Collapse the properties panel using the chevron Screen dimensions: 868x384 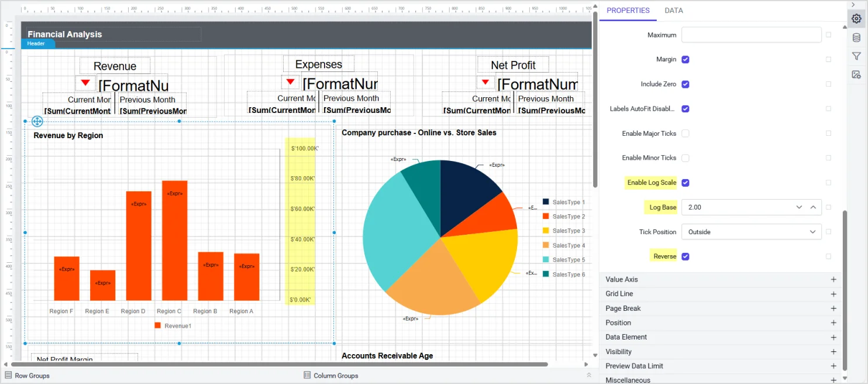pyautogui.click(x=853, y=4)
